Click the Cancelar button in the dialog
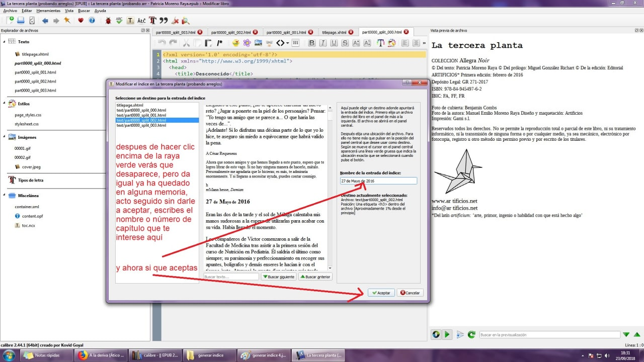Screen dimensions: 644x362 pos(410,293)
